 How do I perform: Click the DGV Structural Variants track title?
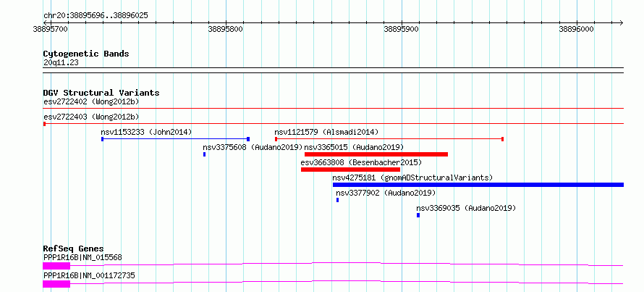pos(101,93)
